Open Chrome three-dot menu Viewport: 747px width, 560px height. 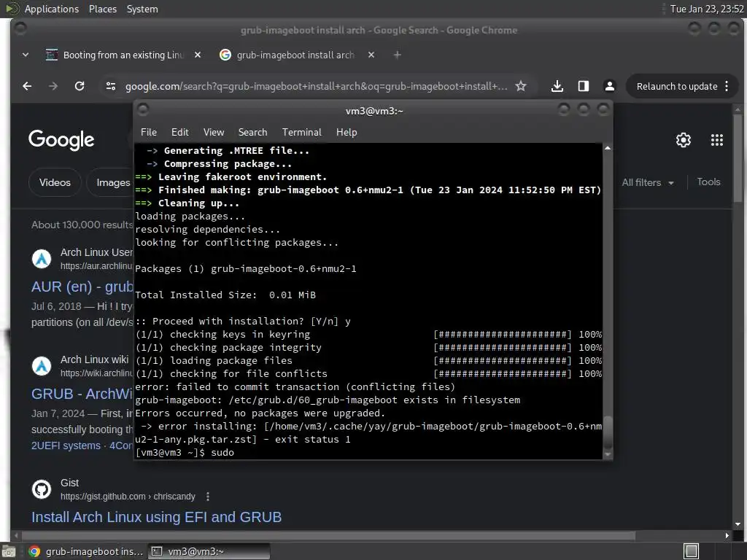(x=727, y=86)
